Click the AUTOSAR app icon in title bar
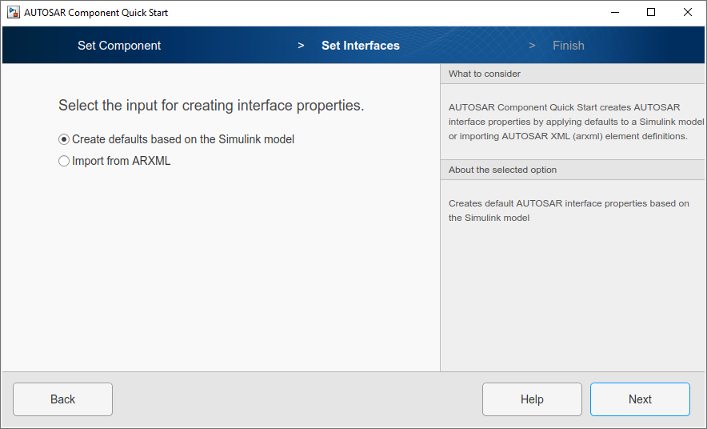Screen dimensions: 707x429 pos(12,12)
